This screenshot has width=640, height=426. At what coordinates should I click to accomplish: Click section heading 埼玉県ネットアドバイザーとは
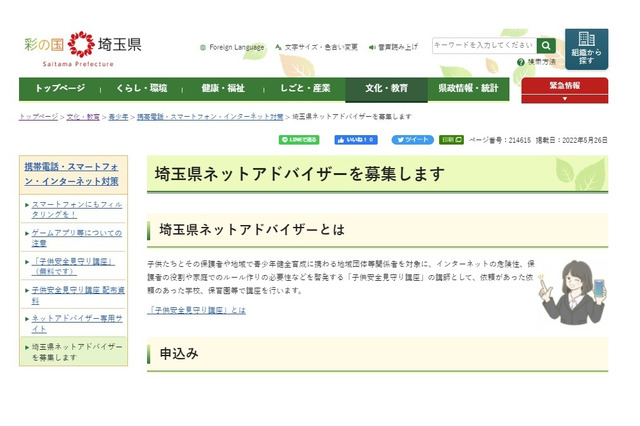(x=252, y=230)
